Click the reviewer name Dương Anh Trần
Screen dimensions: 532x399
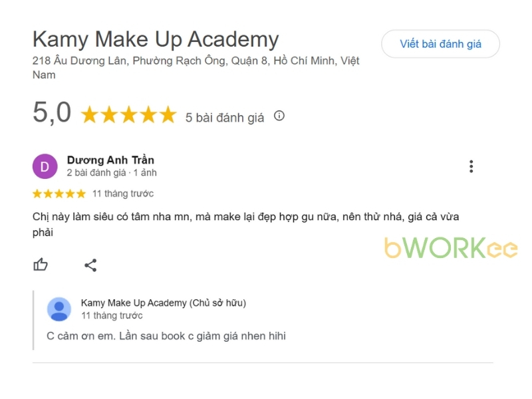(x=110, y=160)
